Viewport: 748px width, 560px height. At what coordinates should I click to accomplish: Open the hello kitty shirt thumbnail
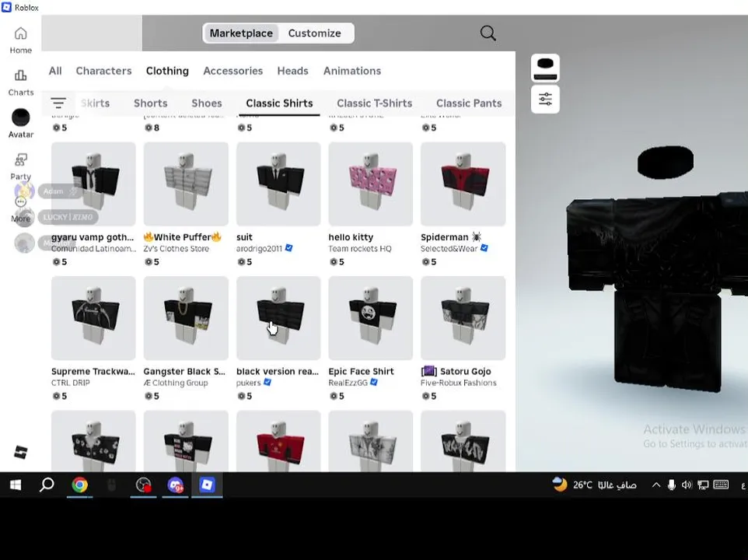(x=371, y=184)
